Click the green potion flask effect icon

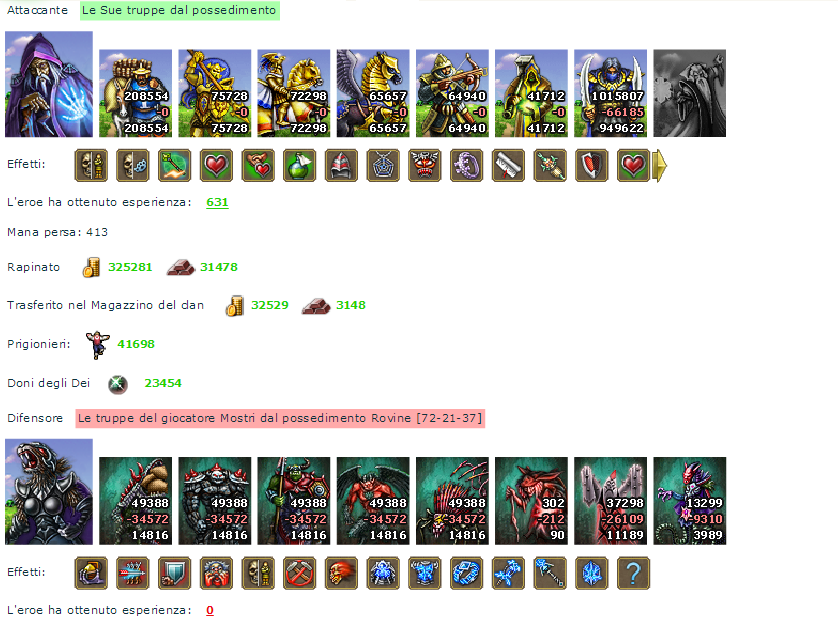pos(299,166)
